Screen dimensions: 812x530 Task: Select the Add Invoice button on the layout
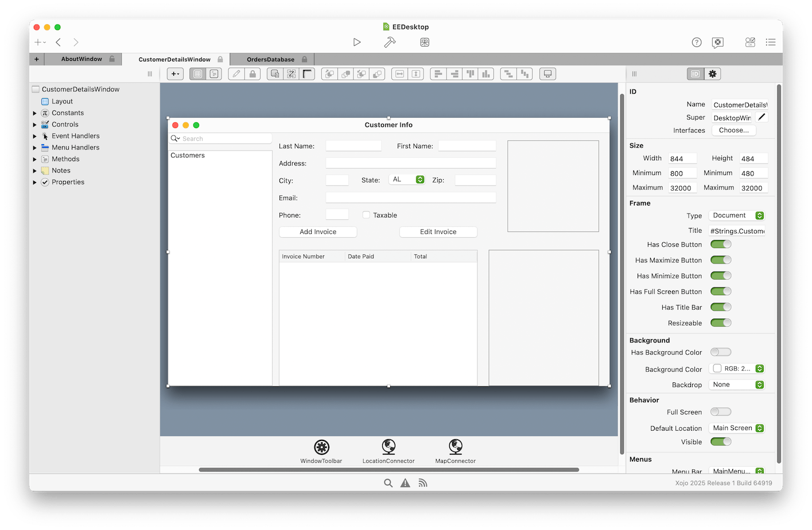pos(318,231)
